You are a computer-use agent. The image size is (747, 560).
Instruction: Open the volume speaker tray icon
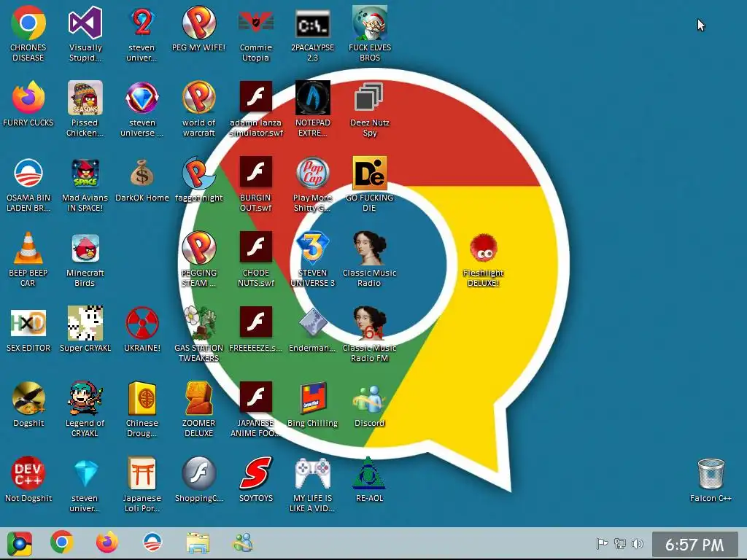(638, 543)
